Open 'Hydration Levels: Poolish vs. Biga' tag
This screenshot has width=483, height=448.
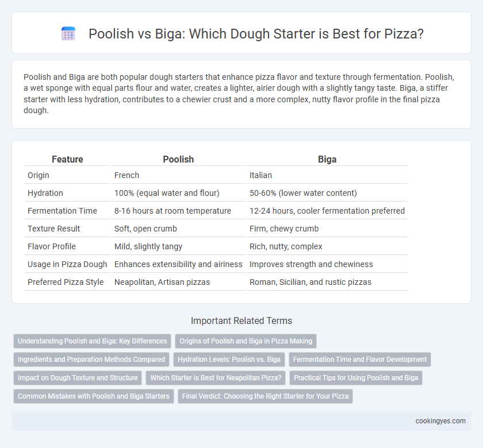[229, 360]
